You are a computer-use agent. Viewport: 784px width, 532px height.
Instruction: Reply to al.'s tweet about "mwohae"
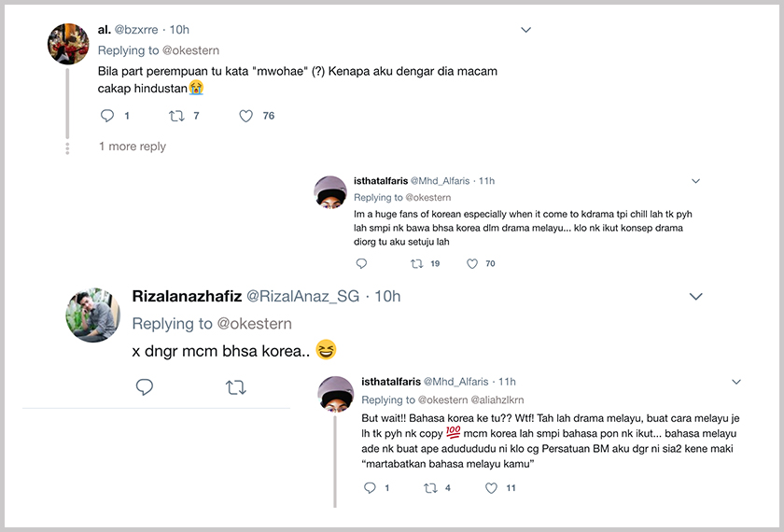[107, 116]
